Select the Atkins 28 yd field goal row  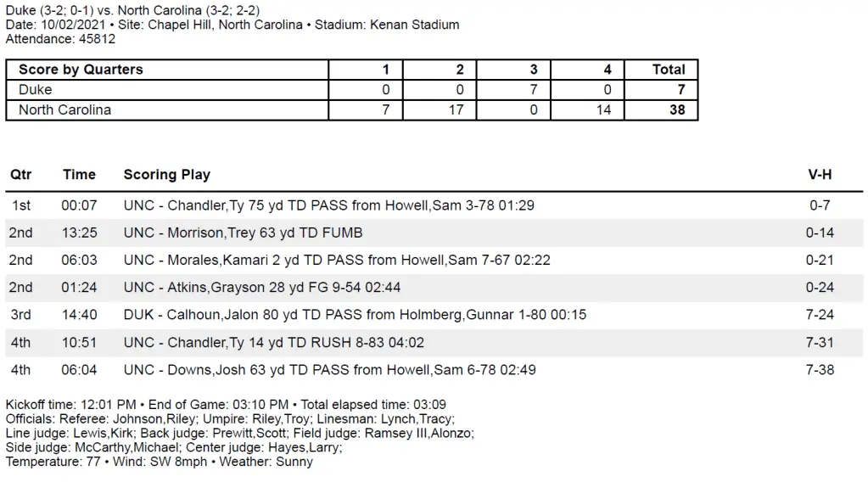272,288
